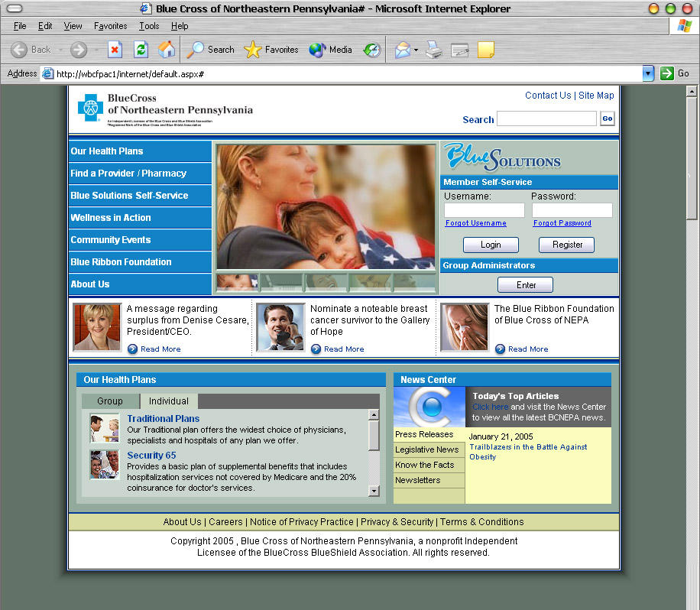
Task: Expand the address bar URL dropdown
Action: [x=648, y=73]
